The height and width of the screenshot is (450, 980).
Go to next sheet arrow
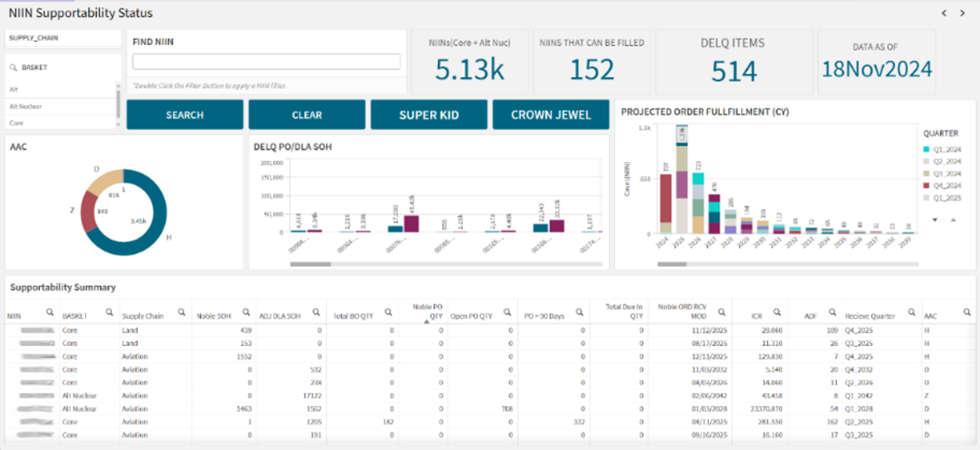962,13
